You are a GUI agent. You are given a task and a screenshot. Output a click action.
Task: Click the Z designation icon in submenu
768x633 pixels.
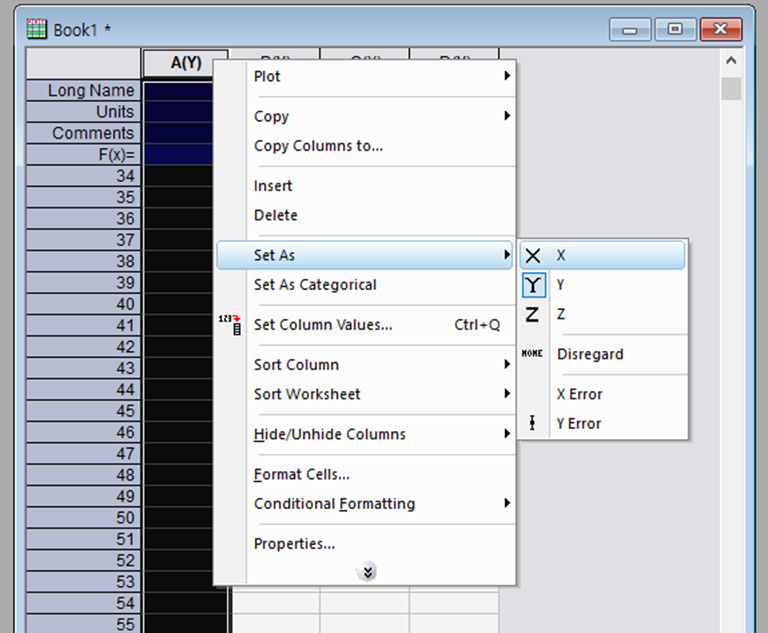[532, 314]
